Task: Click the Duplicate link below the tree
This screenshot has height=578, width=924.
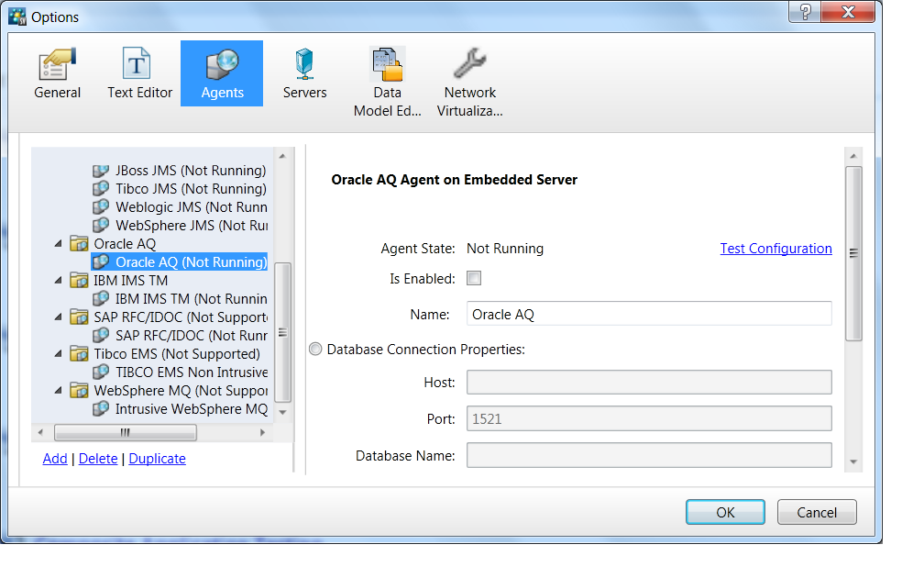Action: coord(157,459)
